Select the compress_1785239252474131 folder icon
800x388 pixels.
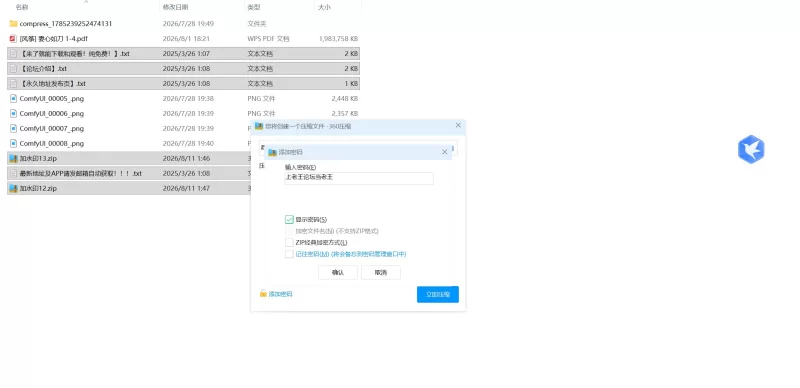[14, 23]
